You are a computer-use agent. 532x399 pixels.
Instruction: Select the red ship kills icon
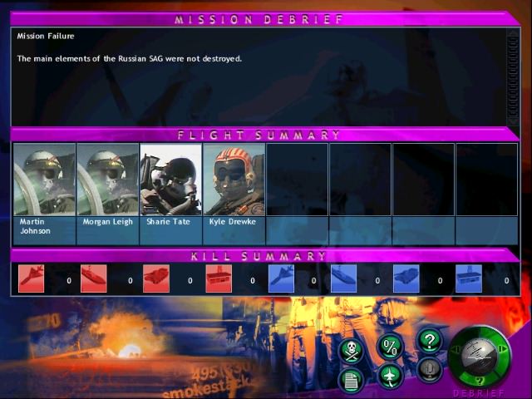click(x=94, y=278)
